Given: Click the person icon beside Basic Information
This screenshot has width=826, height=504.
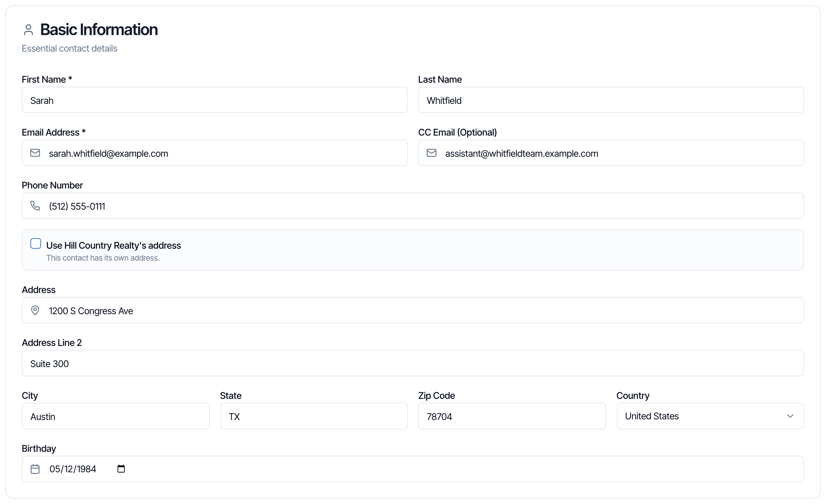Looking at the screenshot, I should pos(28,30).
